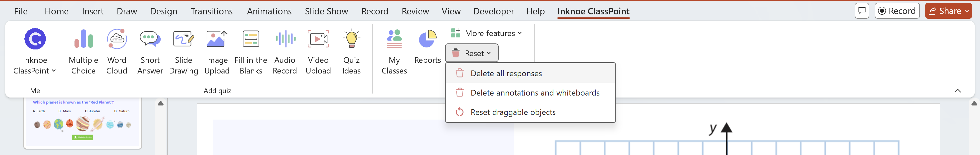
Task: Open the Developer tab
Action: coord(493,11)
